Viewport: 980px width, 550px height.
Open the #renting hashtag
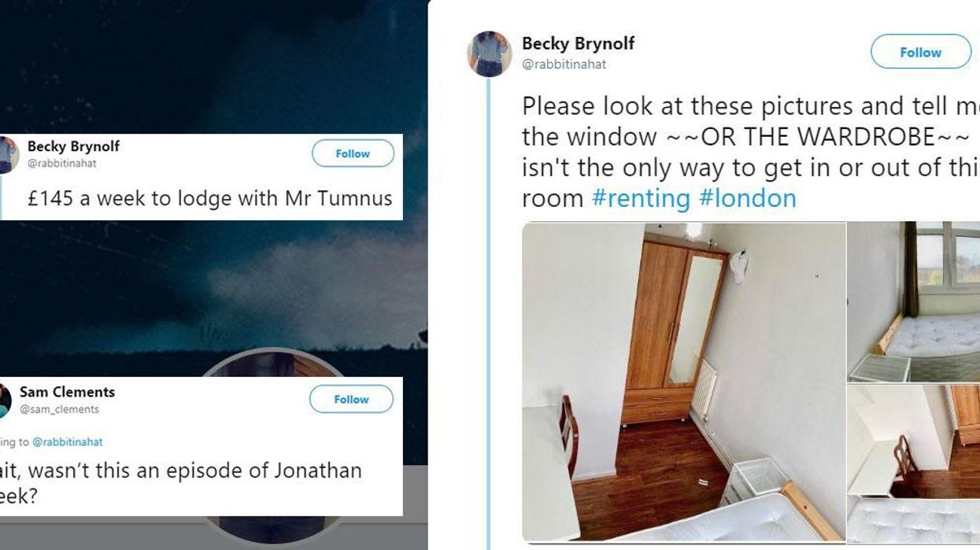pyautogui.click(x=641, y=197)
